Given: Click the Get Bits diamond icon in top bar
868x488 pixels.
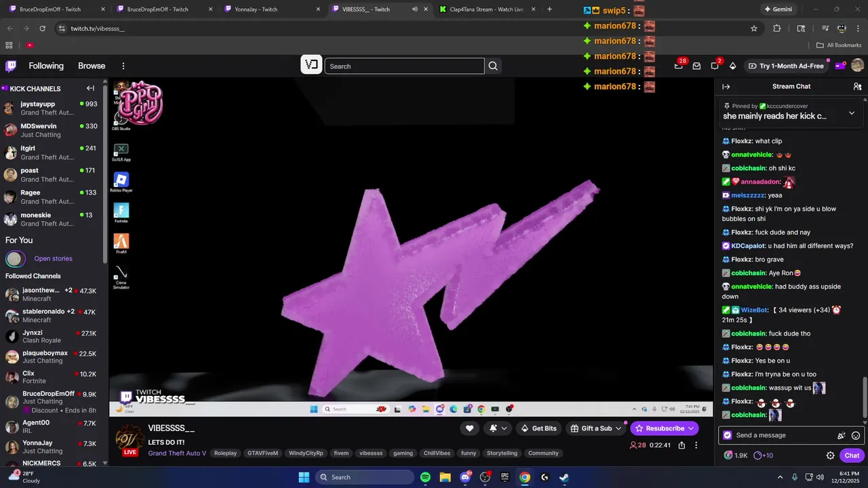Looking at the screenshot, I should click(732, 66).
